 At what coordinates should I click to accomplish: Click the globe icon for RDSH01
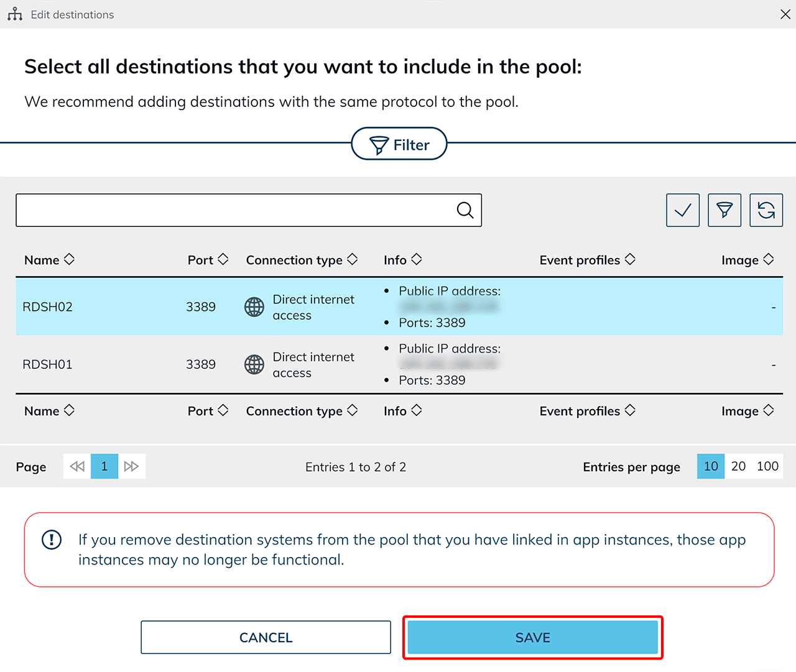(254, 365)
